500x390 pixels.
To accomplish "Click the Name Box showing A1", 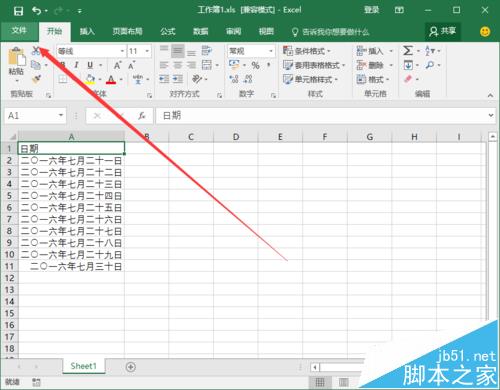I will point(35,116).
